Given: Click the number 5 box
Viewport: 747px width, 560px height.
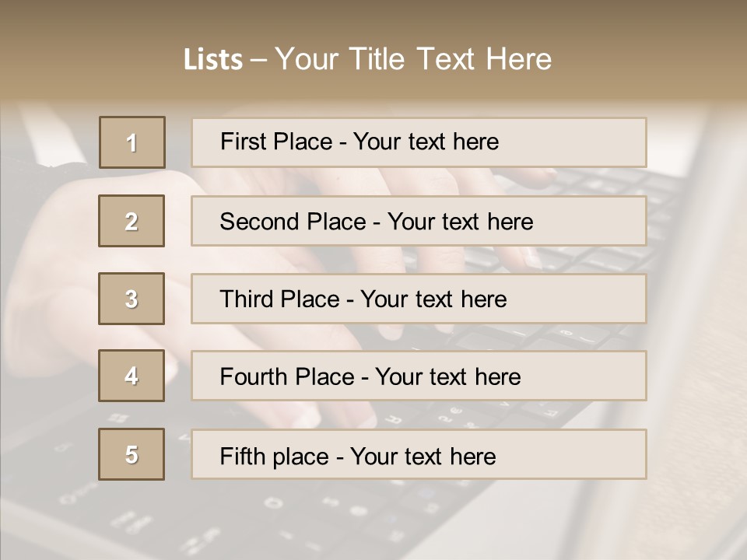Looking at the screenshot, I should click(132, 454).
